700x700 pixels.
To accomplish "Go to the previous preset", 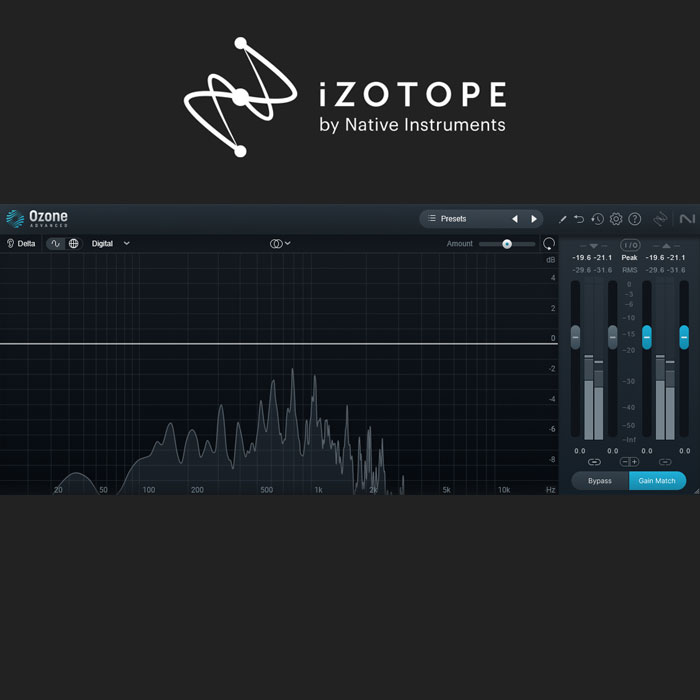I will (x=515, y=219).
